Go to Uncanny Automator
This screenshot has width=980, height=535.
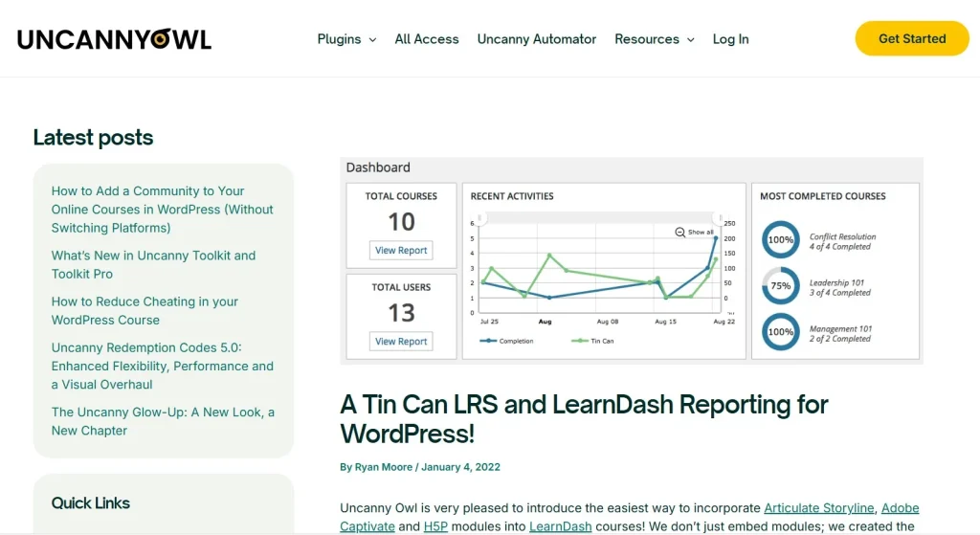536,38
